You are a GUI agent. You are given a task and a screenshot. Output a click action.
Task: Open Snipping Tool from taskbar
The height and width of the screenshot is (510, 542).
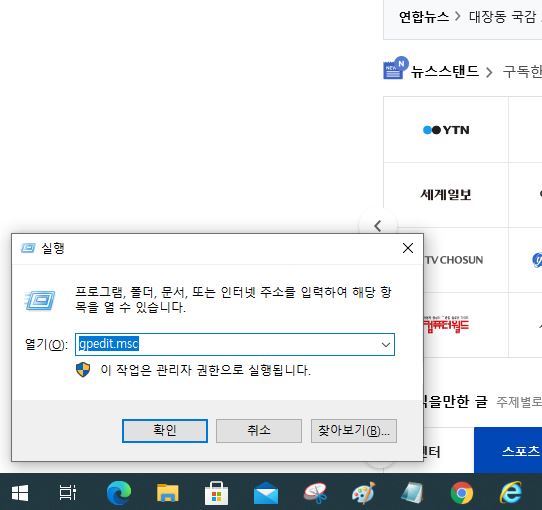point(315,493)
